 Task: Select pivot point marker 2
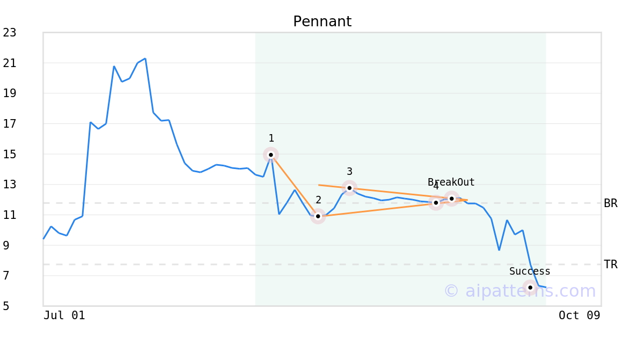pos(318,216)
